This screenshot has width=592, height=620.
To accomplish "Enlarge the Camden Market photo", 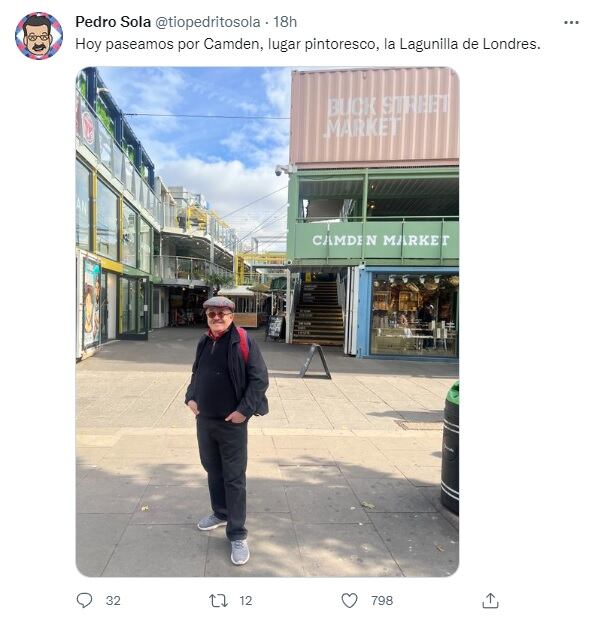I will (x=267, y=321).
